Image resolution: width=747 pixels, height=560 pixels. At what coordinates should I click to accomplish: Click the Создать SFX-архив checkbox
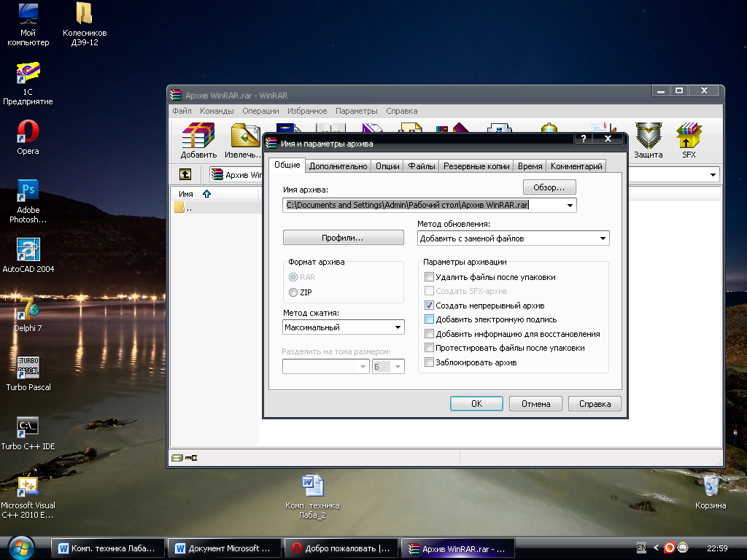pos(429,291)
